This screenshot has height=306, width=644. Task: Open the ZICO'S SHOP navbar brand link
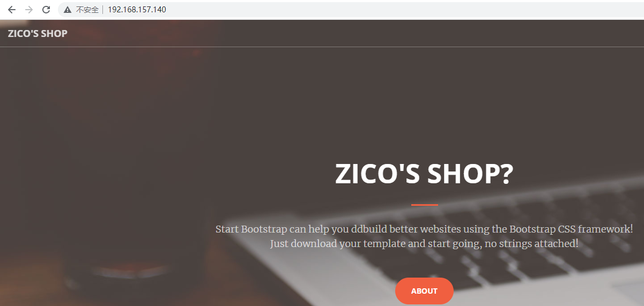38,33
